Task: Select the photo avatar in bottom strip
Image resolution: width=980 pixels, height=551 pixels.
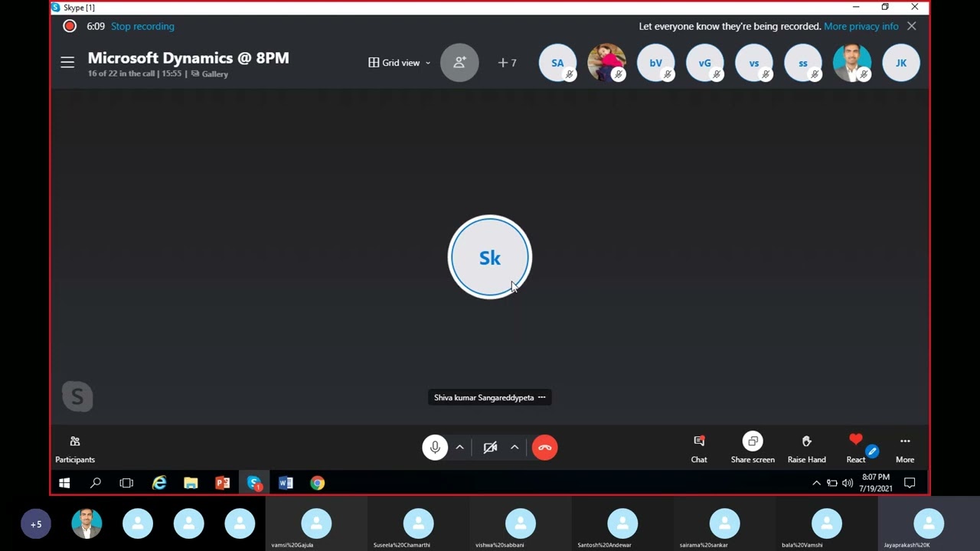Action: point(87,524)
